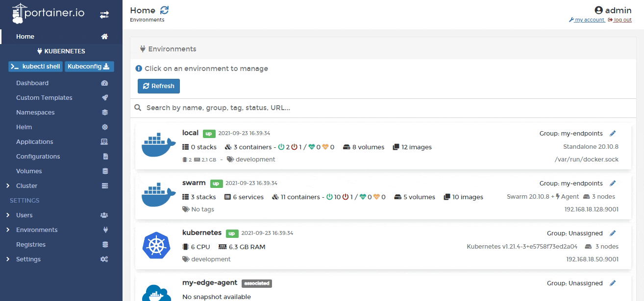Expand the Users menu chevron
The image size is (644, 301).
8,215
